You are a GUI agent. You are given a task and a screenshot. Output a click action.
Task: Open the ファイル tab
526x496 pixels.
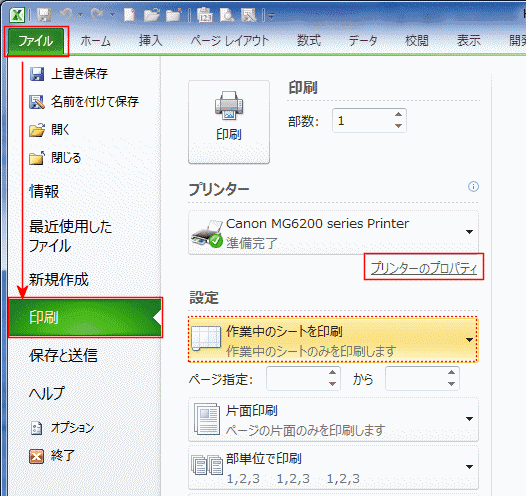(36, 41)
